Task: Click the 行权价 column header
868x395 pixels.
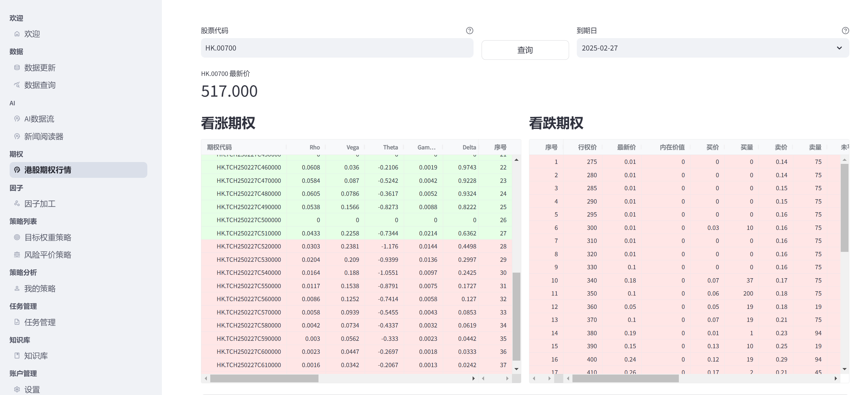Action: click(587, 147)
